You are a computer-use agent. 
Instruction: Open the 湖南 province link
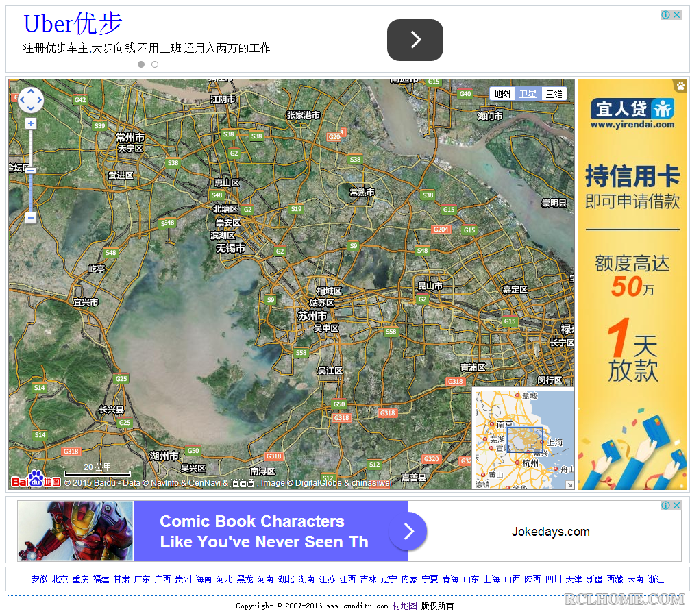306,579
